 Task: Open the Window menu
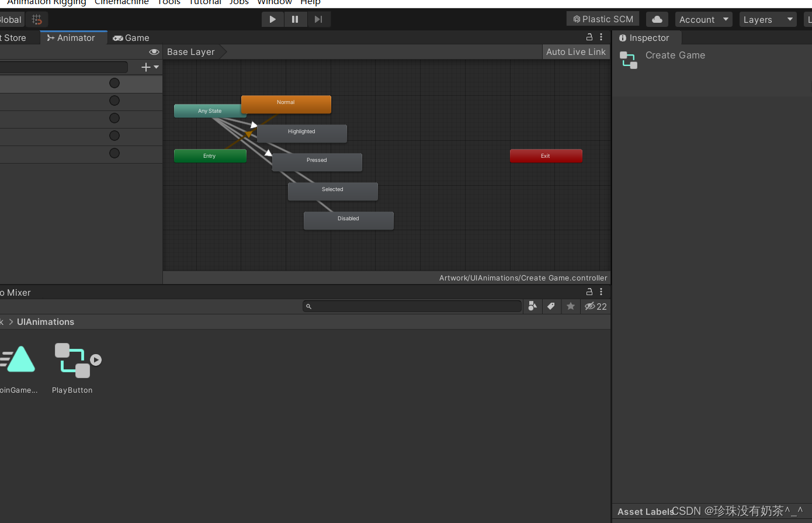[x=275, y=3]
